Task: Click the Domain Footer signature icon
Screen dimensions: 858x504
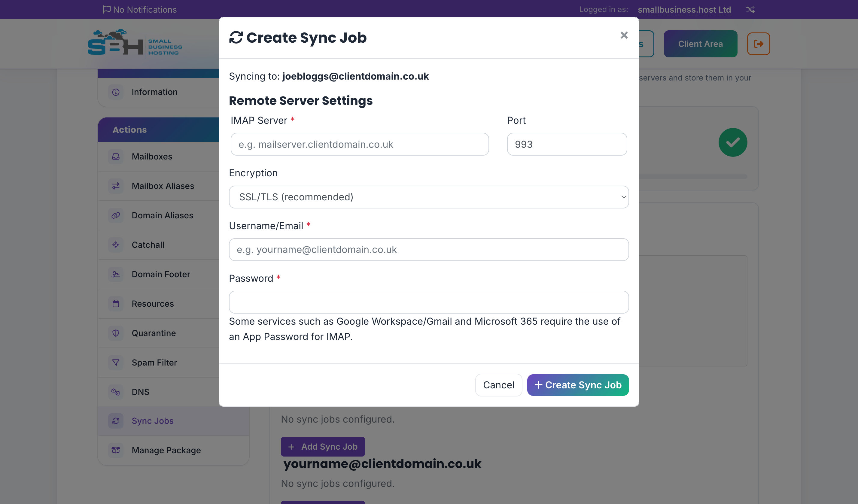Action: 116,274
